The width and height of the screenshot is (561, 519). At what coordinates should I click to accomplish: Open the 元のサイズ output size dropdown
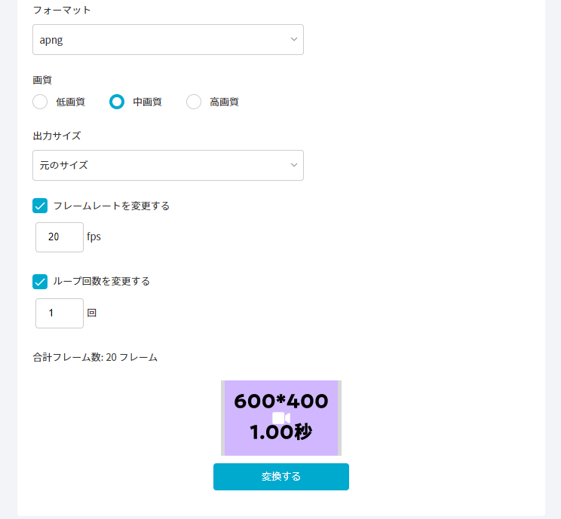coord(168,165)
